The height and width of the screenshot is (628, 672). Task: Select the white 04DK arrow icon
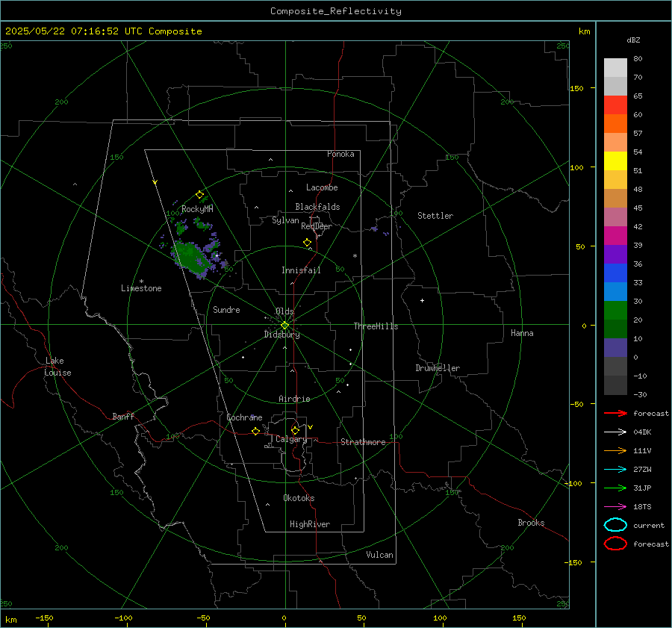tap(615, 432)
